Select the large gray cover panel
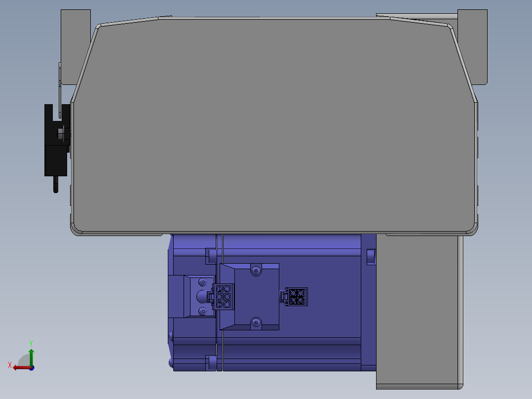Image resolution: width=532 pixels, height=399 pixels. 274,125
